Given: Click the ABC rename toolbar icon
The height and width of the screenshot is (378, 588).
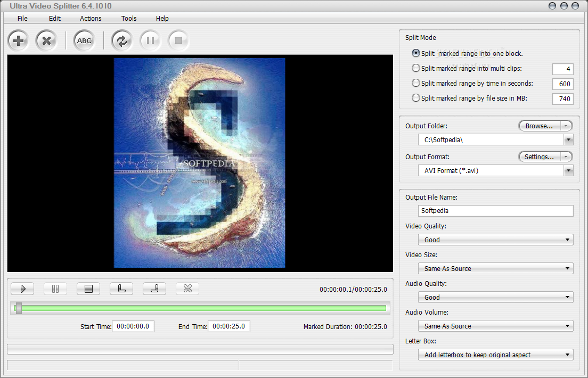Looking at the screenshot, I should [x=84, y=40].
